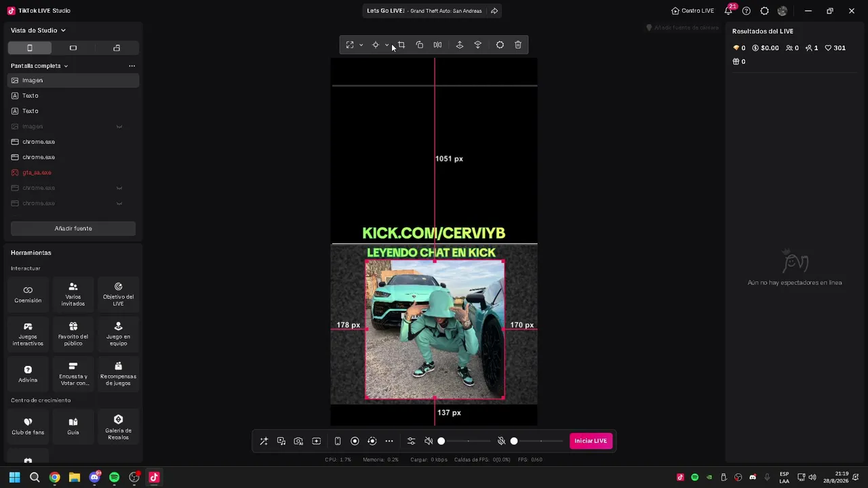Start recording with the record button

click(355, 441)
